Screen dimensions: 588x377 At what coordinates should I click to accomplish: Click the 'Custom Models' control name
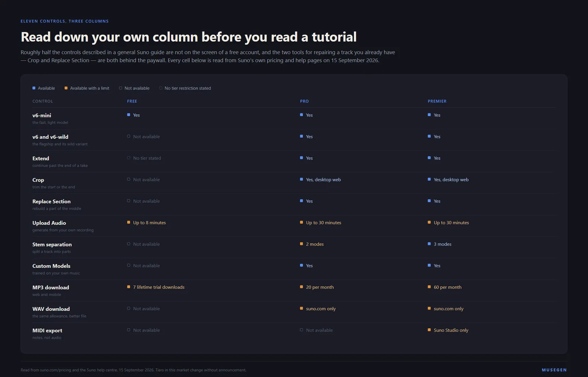[x=51, y=266]
